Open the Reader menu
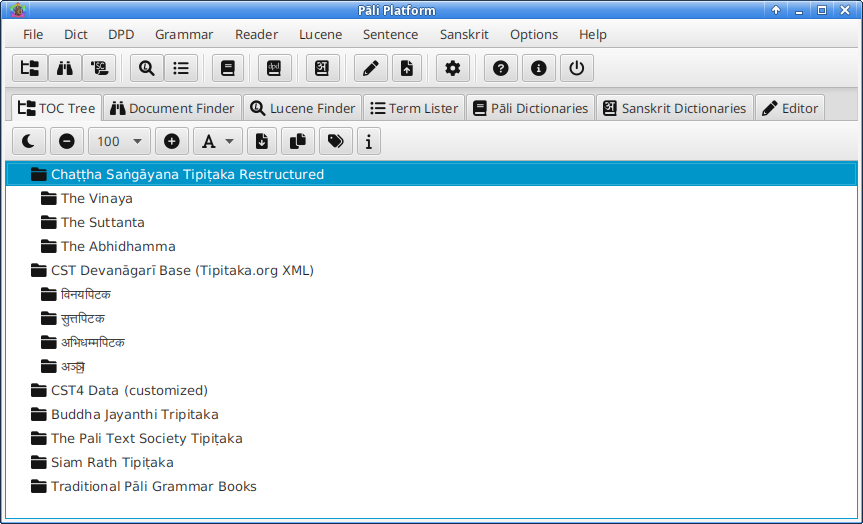 [256, 34]
